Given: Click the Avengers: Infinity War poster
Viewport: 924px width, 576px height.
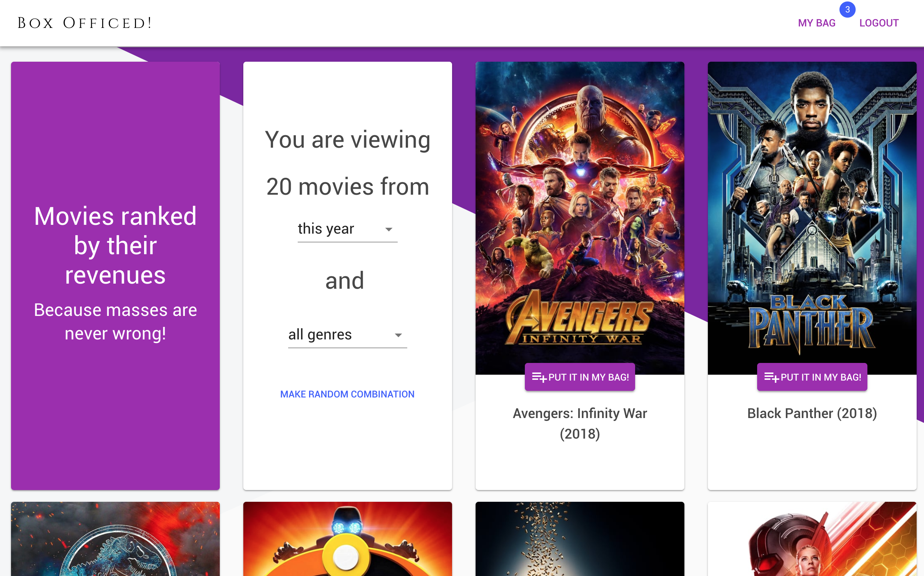Looking at the screenshot, I should pyautogui.click(x=580, y=213).
